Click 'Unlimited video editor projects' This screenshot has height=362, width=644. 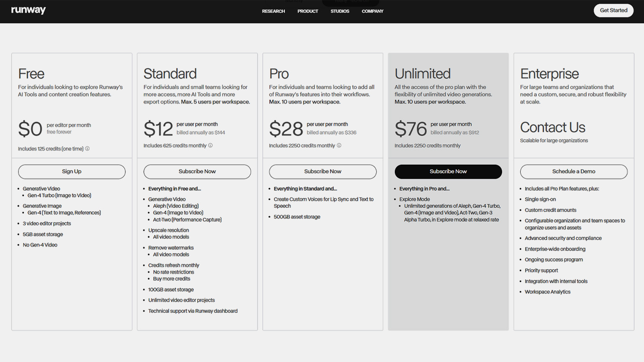[x=181, y=300]
